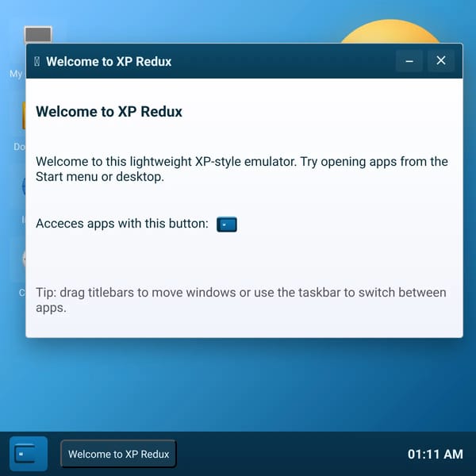Click the bold "Welcome to XP Redux" heading
This screenshot has height=476, width=476.
tap(109, 111)
